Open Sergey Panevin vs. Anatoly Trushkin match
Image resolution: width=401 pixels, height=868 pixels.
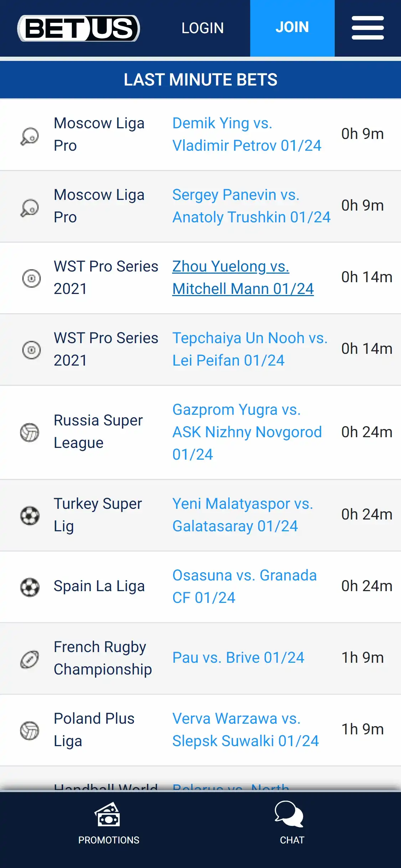[x=251, y=206]
